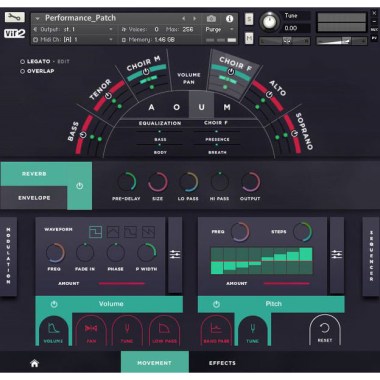Toggle Volume modulation power button

pyautogui.click(x=54, y=304)
